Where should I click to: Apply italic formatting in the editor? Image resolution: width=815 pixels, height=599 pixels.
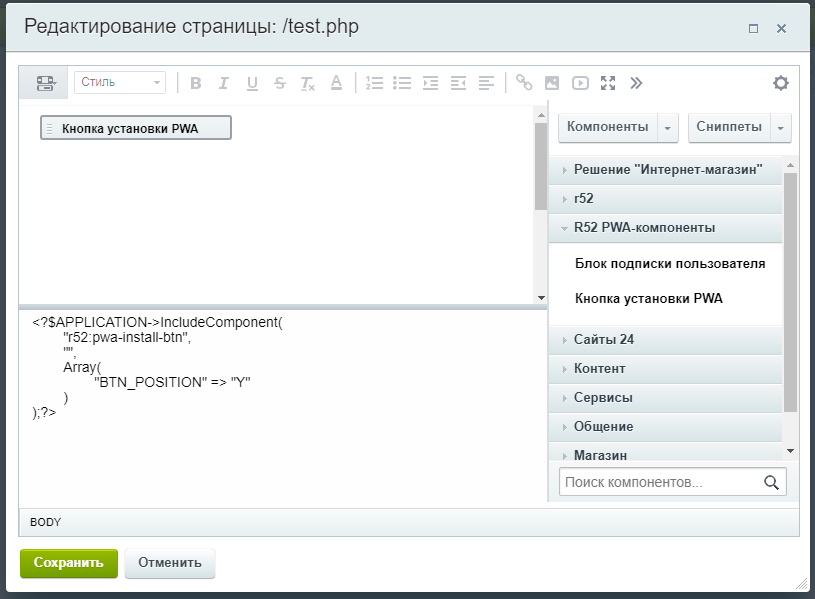224,83
